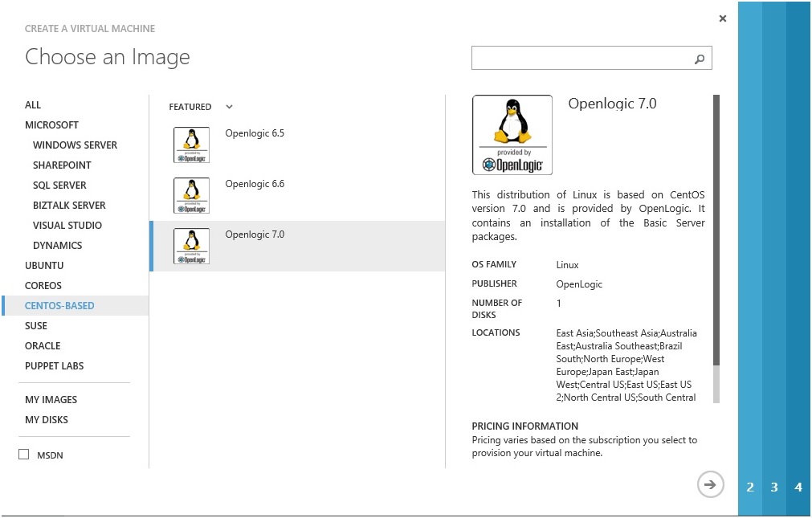This screenshot has width=812, height=518.
Task: Select the Openlogic 6.6 image name
Action: pos(255,184)
